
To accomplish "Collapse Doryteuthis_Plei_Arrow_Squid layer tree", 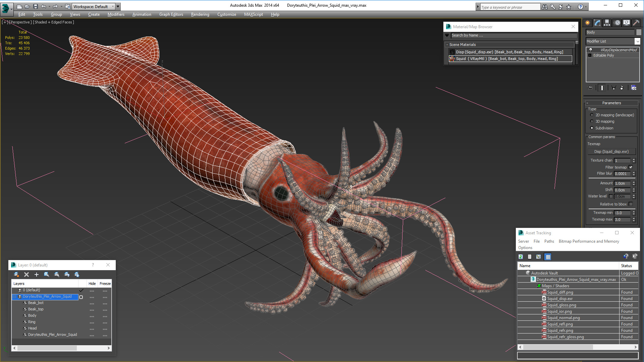I will pyautogui.click(x=14, y=297).
